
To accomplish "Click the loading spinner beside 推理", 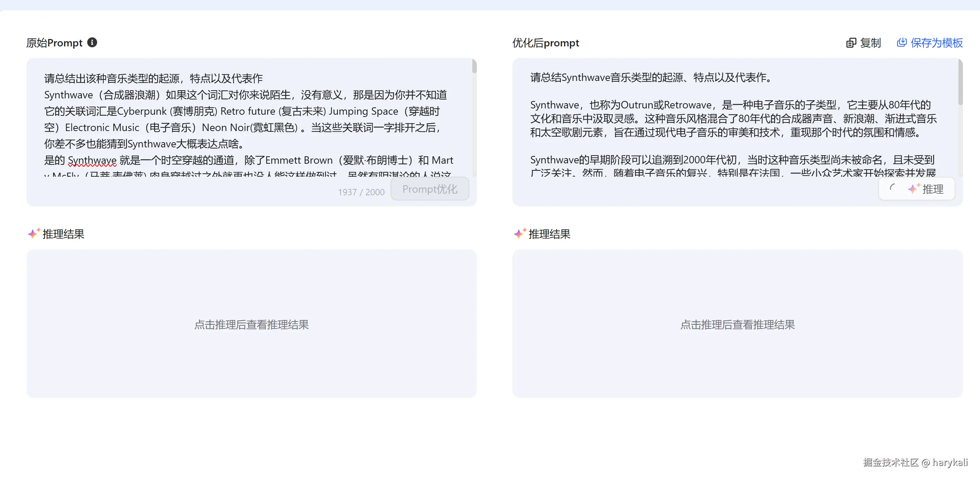I will click(x=893, y=187).
